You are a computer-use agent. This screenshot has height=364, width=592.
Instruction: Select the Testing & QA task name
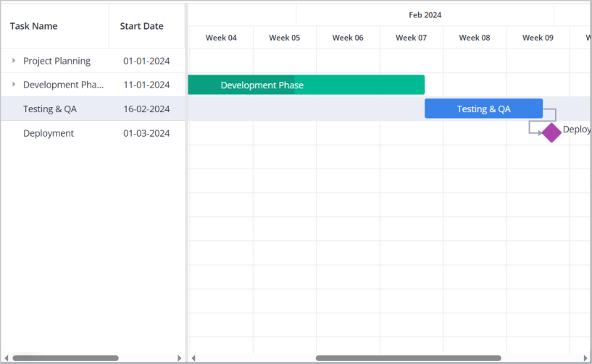(50, 109)
